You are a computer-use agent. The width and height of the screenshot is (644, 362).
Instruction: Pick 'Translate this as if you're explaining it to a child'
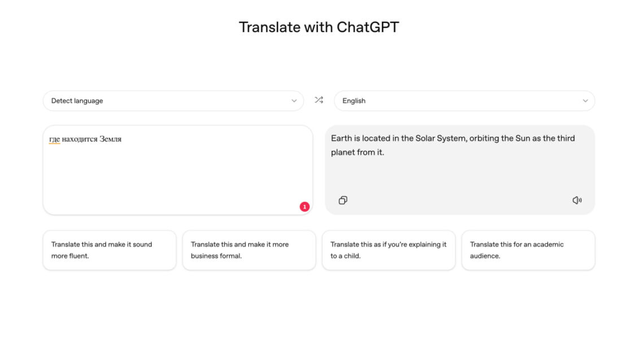coord(389,250)
